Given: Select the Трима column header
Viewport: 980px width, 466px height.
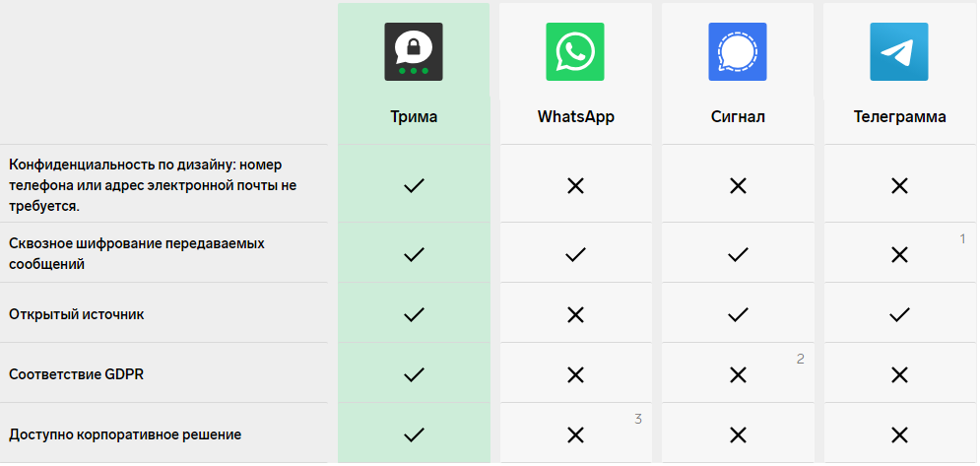Looking at the screenshot, I should pyautogui.click(x=414, y=117).
